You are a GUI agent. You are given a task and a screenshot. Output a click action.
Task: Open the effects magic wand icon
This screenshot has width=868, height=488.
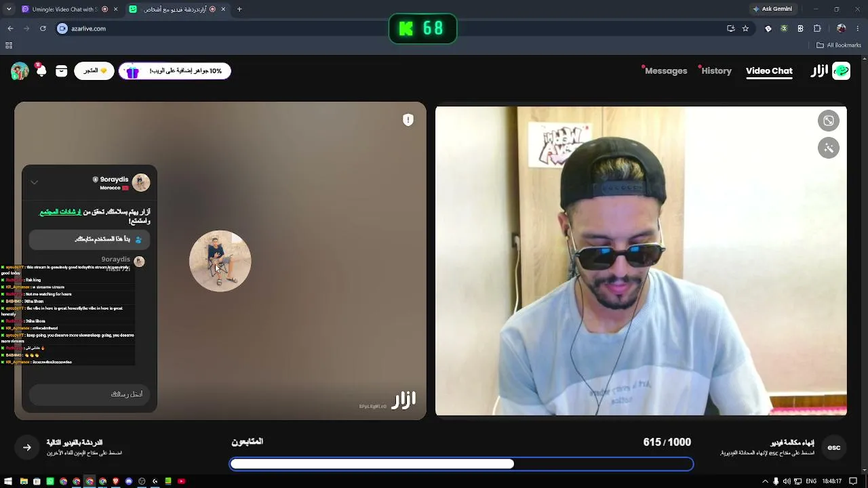(x=829, y=148)
